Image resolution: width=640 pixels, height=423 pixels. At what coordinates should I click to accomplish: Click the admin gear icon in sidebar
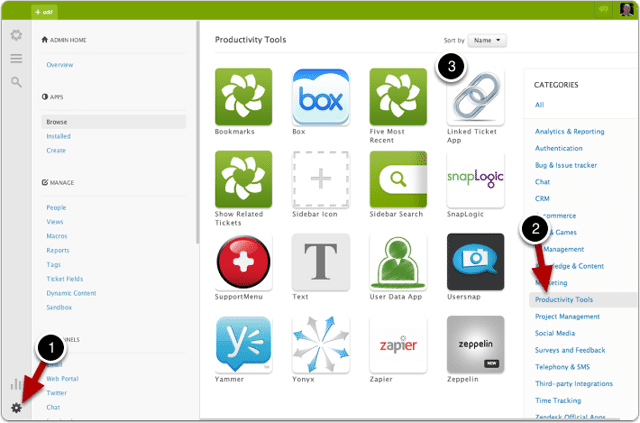pos(16,407)
